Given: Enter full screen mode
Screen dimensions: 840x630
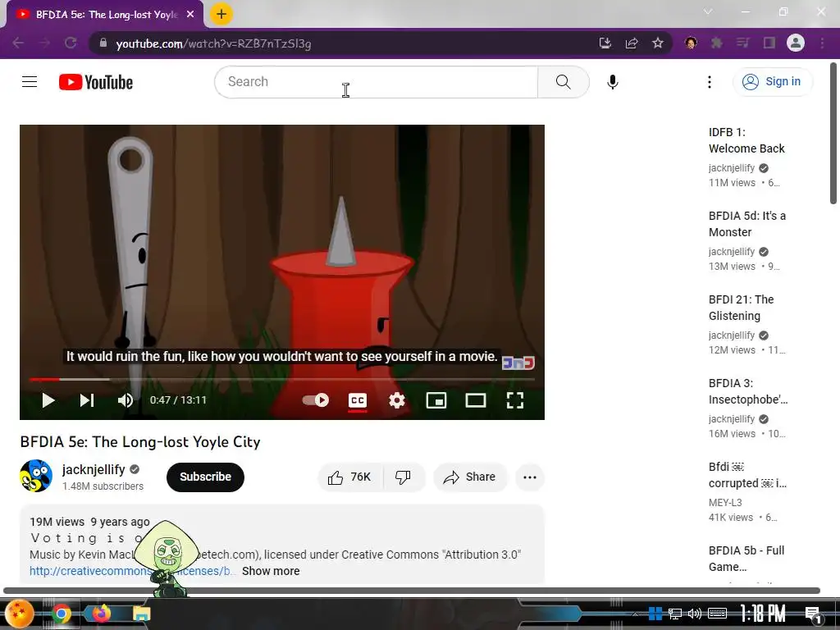Looking at the screenshot, I should [x=515, y=400].
